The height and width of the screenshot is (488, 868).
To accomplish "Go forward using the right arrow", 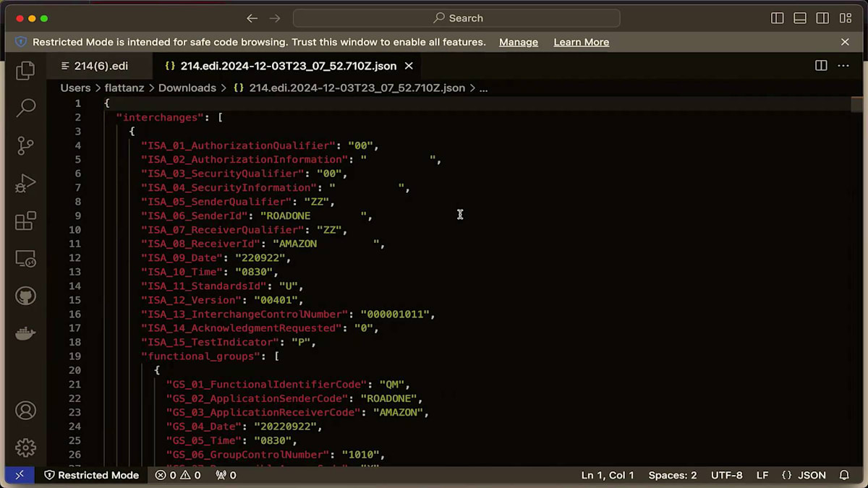I will click(x=274, y=18).
